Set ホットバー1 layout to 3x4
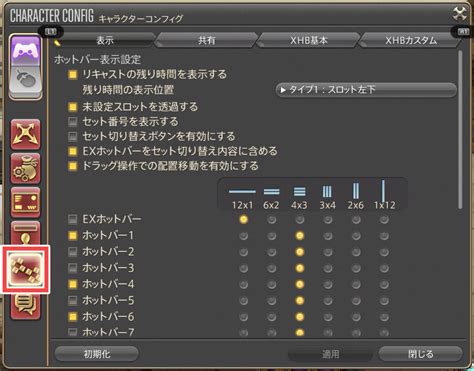Screen dimensions: 474x371 (x=328, y=236)
